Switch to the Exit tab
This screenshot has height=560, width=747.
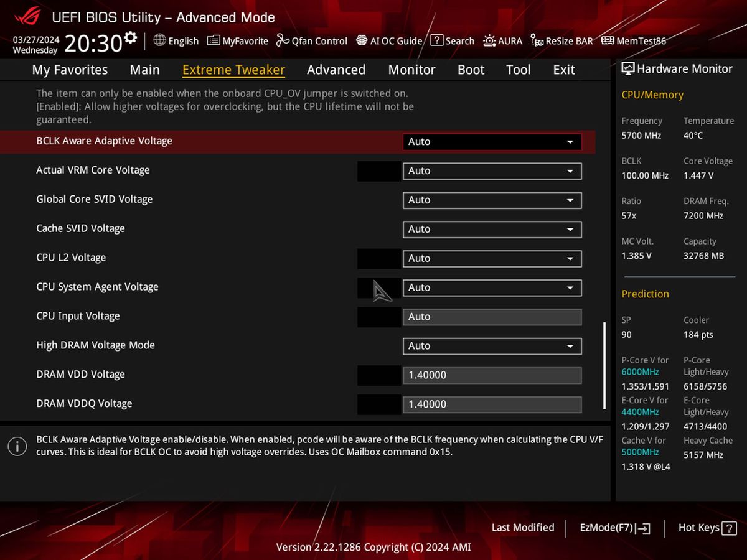pyautogui.click(x=564, y=70)
